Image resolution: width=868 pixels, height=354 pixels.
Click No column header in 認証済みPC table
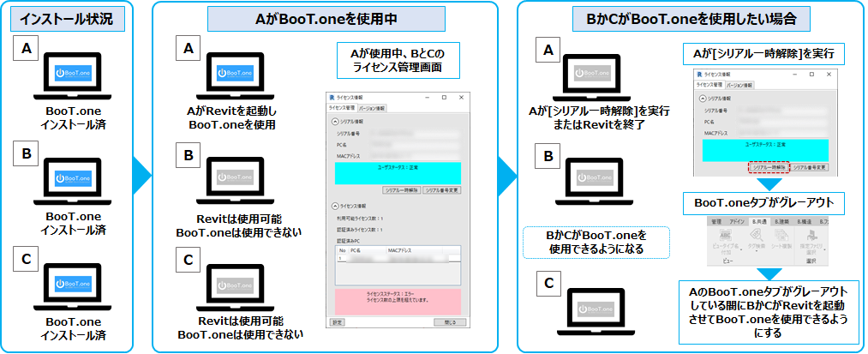(343, 250)
